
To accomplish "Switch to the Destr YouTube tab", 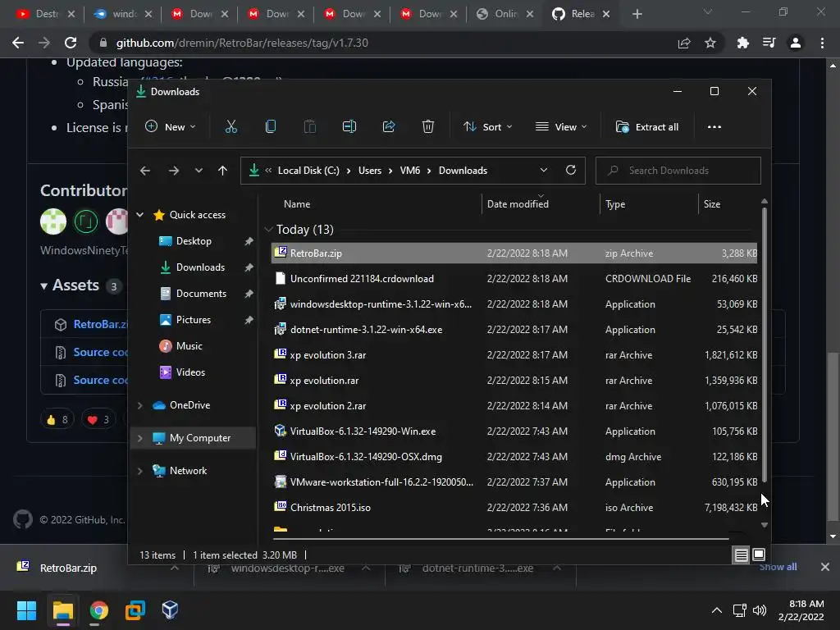I will 46,14.
